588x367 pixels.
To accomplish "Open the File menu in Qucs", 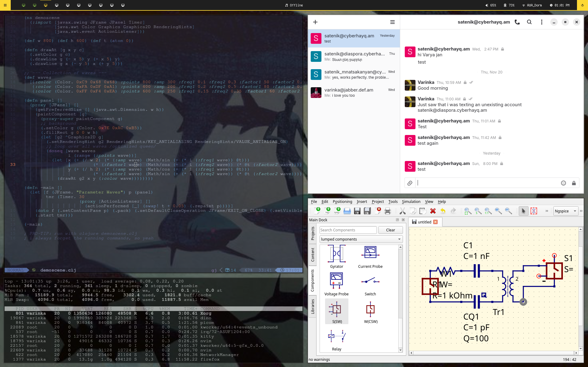I will click(x=314, y=202).
